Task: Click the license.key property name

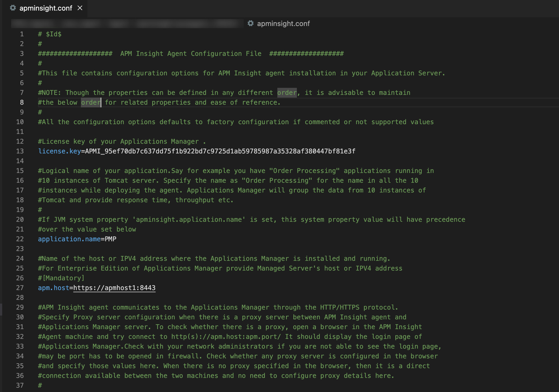Action: (x=59, y=151)
